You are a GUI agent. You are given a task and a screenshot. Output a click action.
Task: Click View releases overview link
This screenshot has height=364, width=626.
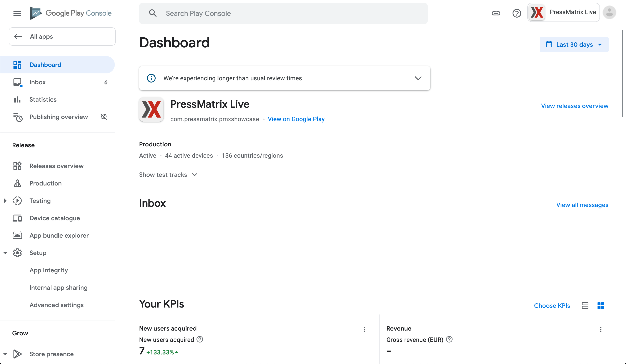coord(574,106)
